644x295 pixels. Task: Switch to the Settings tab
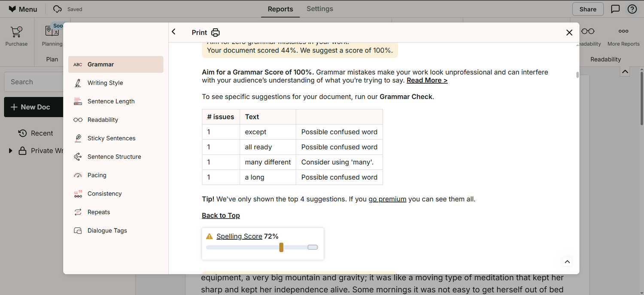[320, 9]
